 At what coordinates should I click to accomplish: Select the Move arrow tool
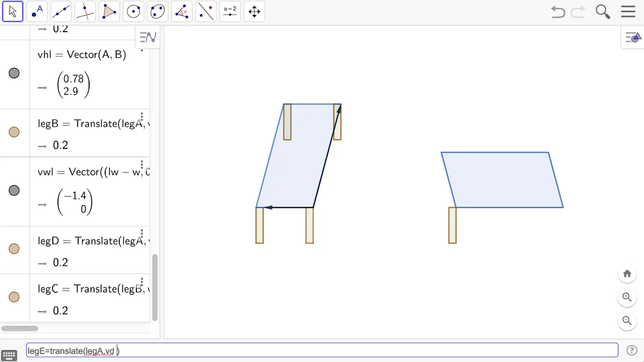(13, 12)
